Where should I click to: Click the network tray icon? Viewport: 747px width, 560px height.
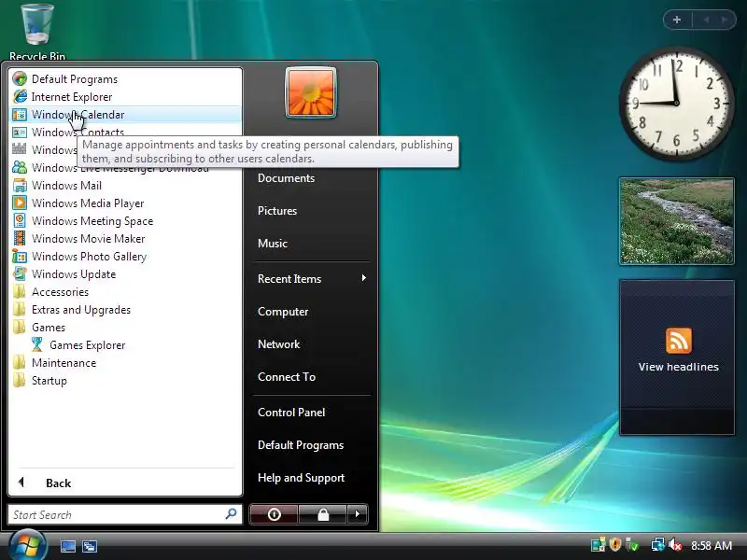658,545
